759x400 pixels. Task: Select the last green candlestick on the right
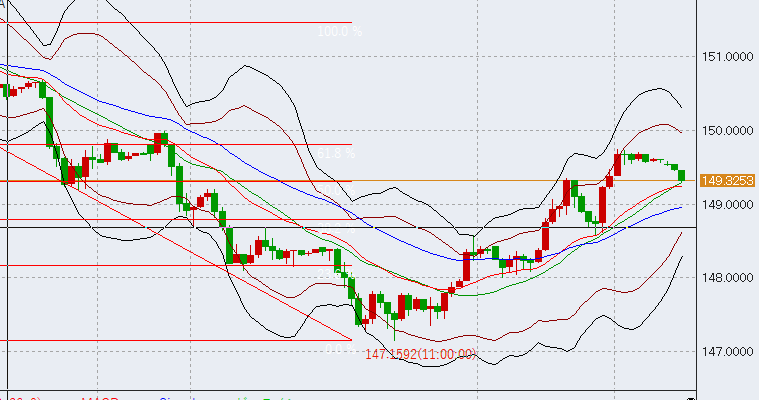(x=682, y=175)
